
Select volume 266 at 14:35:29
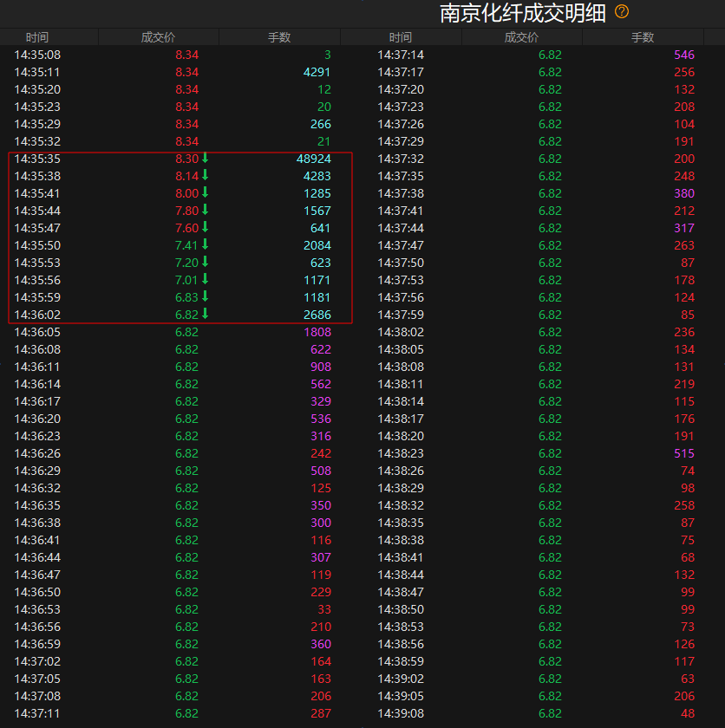click(x=321, y=124)
